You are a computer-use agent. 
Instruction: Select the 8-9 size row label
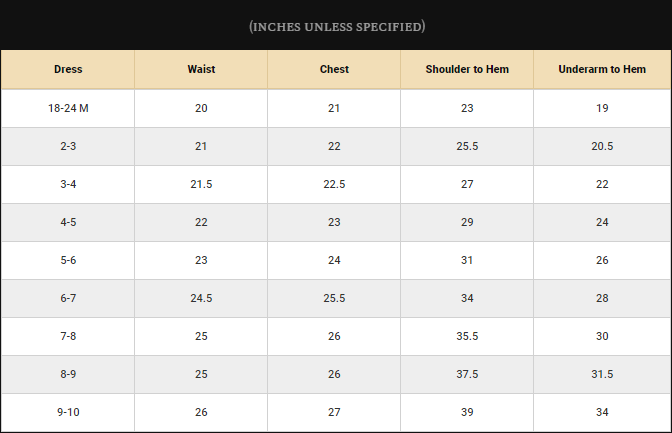click(68, 374)
